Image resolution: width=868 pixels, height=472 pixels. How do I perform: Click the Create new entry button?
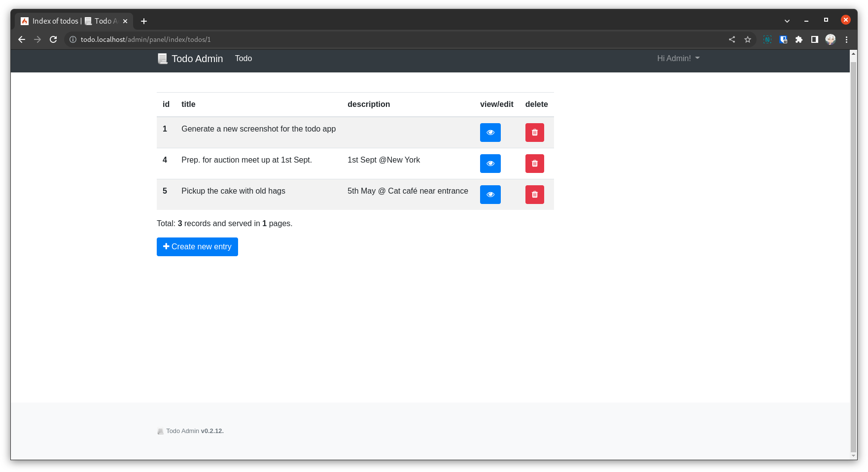(197, 247)
